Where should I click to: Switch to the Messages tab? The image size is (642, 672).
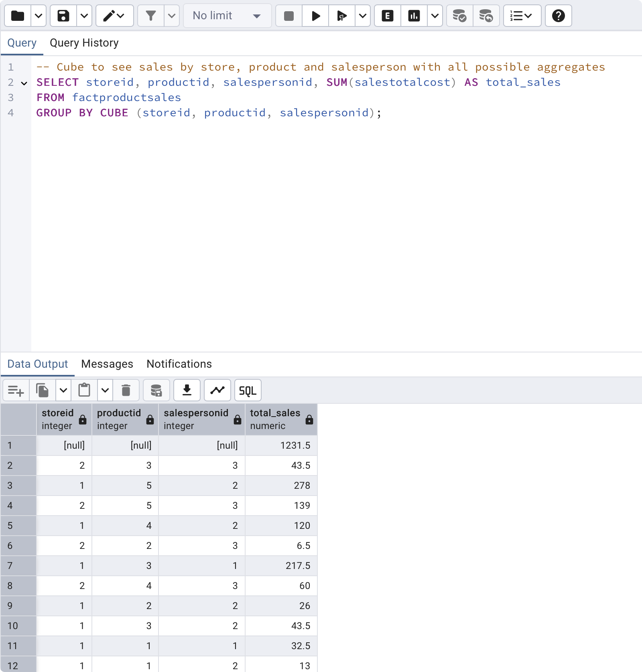click(107, 364)
